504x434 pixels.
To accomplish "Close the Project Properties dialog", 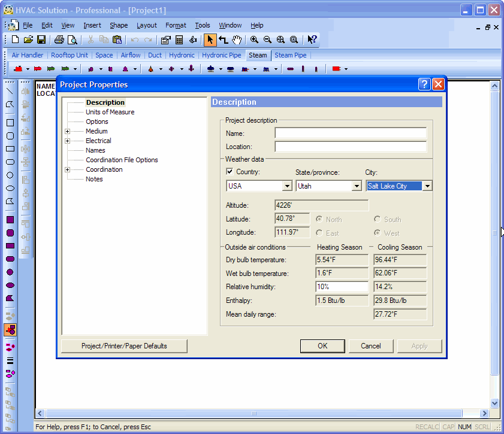I will click(x=439, y=84).
